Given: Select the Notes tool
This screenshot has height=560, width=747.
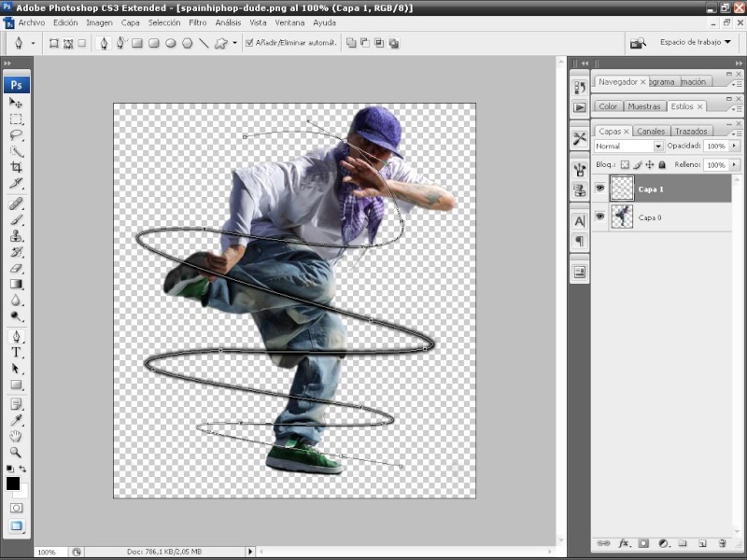Looking at the screenshot, I should pos(16,405).
